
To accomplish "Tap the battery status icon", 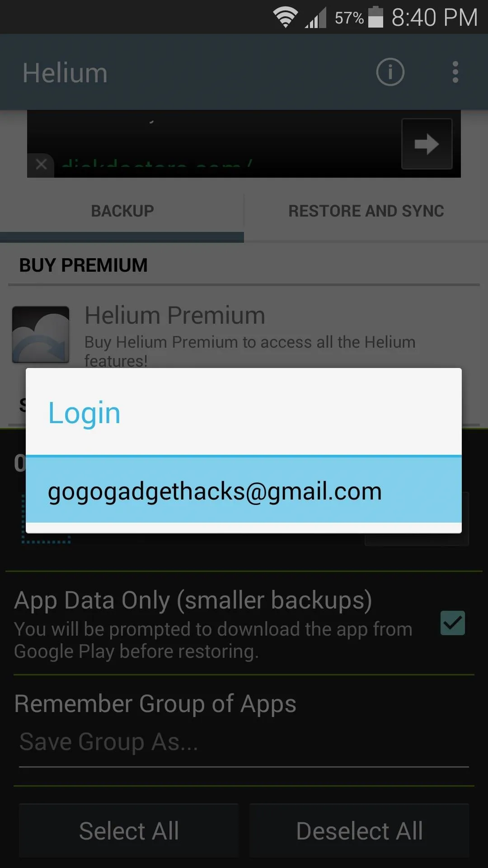I will pyautogui.click(x=375, y=17).
